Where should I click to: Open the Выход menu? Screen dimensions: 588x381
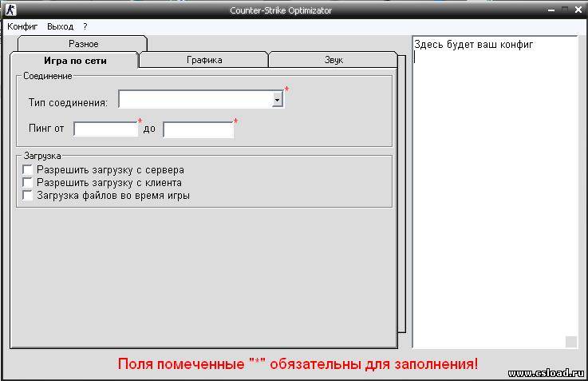coord(61,26)
